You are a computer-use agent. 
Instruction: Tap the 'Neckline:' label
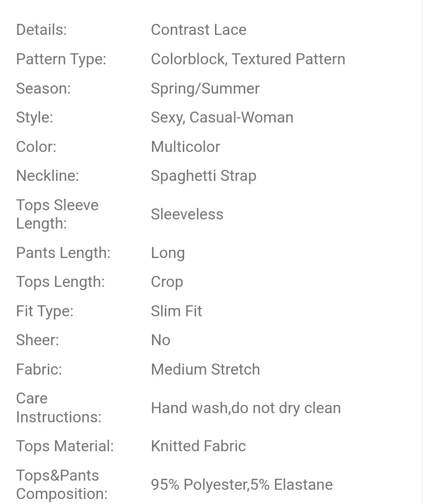pyautogui.click(x=47, y=176)
